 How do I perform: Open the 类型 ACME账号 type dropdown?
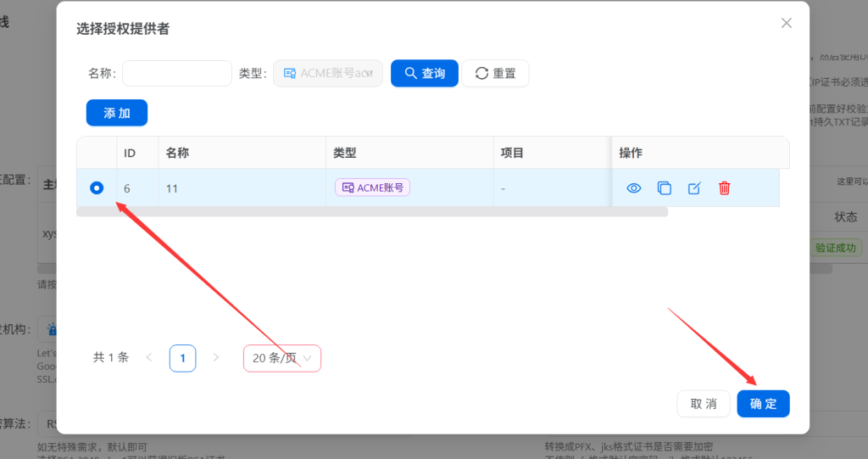(328, 73)
